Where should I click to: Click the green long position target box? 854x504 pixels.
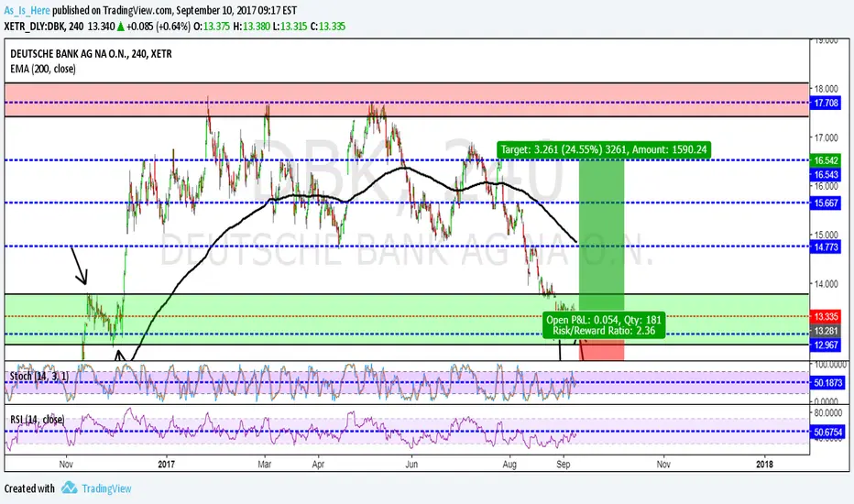click(x=601, y=235)
